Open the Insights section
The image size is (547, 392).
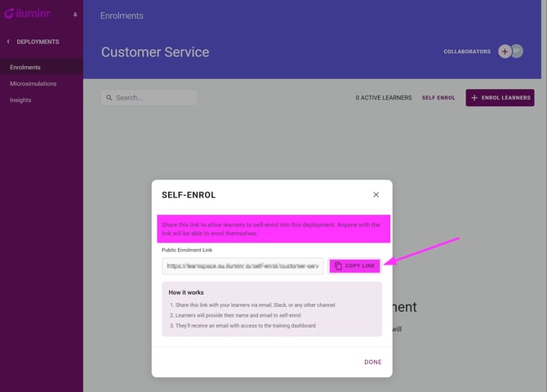(x=20, y=100)
